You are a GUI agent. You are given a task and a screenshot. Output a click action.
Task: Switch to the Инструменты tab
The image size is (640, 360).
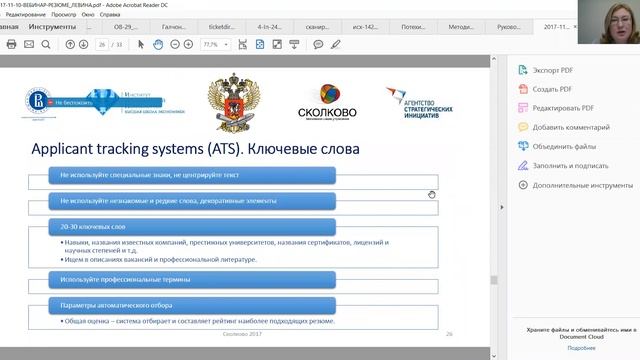pos(52,27)
